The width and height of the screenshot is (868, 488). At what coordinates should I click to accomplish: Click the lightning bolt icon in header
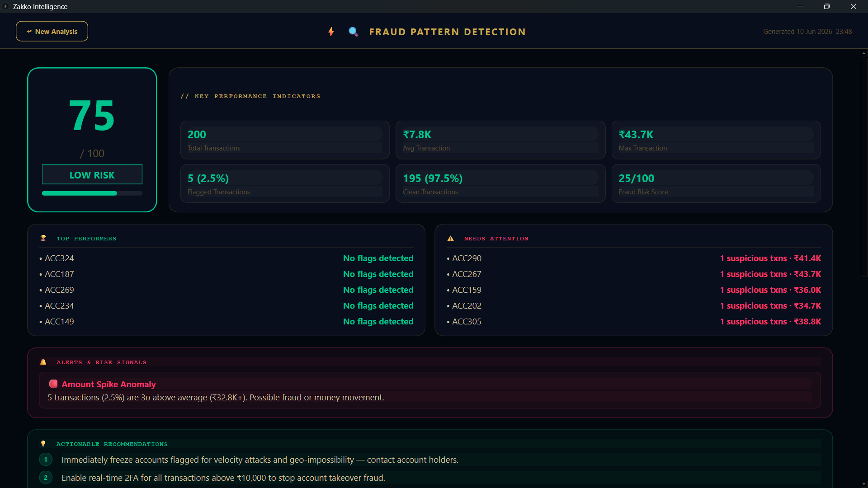click(x=331, y=32)
